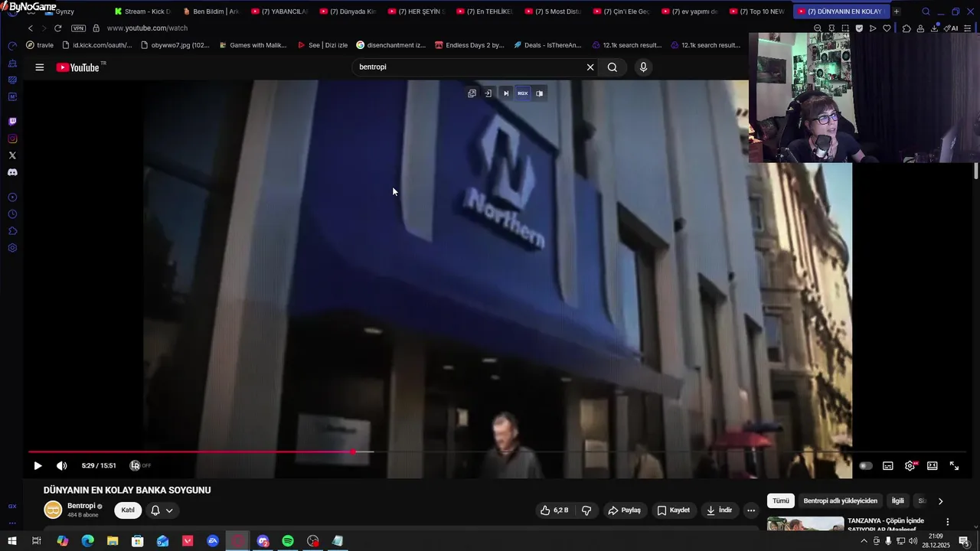The image size is (980, 551).
Task: Select the Tümü filter chip
Action: pyautogui.click(x=780, y=501)
